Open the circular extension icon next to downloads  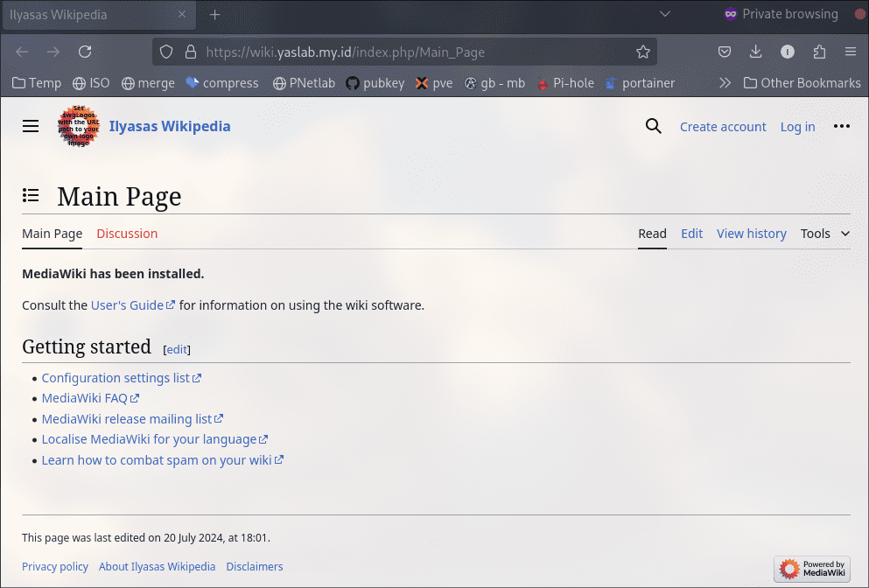(788, 52)
